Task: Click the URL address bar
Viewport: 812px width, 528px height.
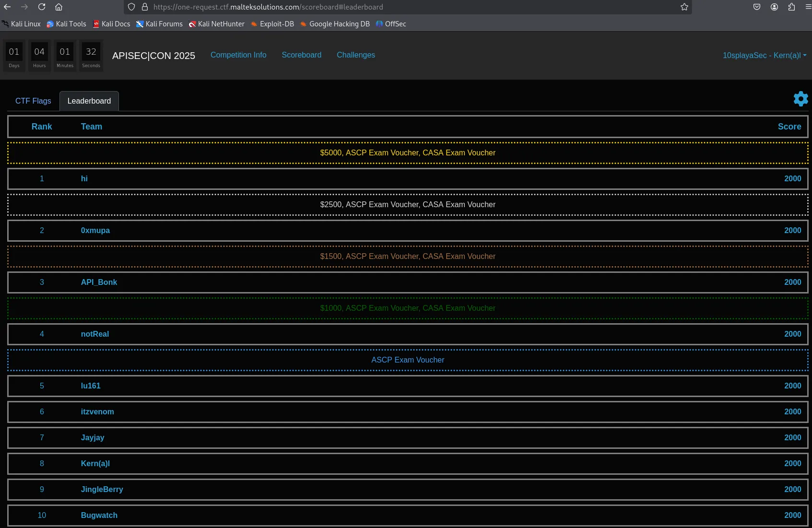Action: point(408,7)
